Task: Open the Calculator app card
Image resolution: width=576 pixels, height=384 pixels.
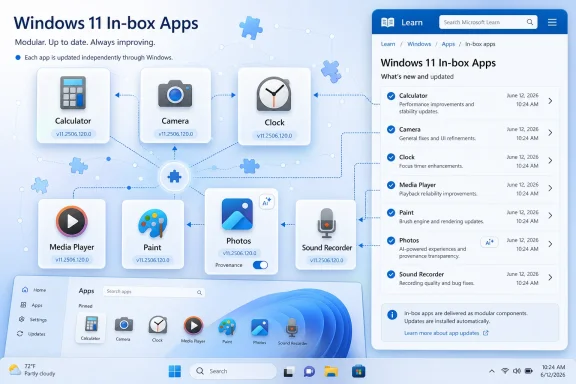Action: click(x=73, y=105)
